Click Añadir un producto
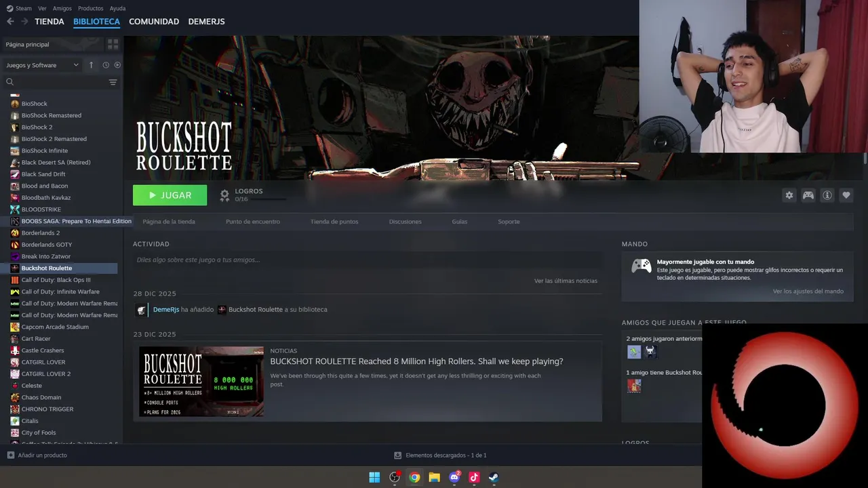Viewport: 868px width, 488px height. [x=37, y=455]
